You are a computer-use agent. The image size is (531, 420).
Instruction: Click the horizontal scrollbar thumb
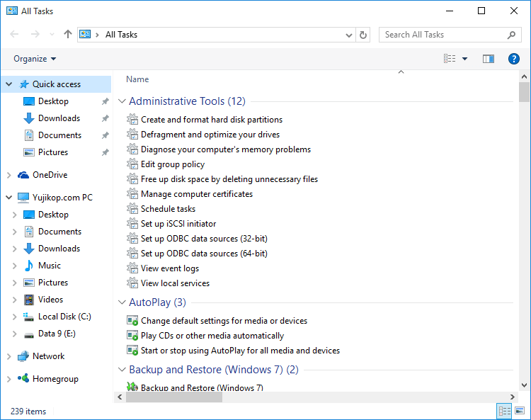point(174,397)
